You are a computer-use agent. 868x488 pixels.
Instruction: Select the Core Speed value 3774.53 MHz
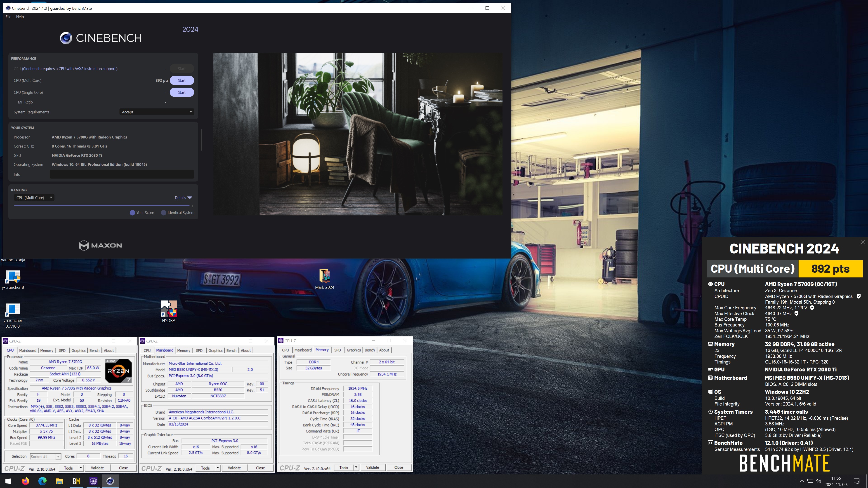46,425
